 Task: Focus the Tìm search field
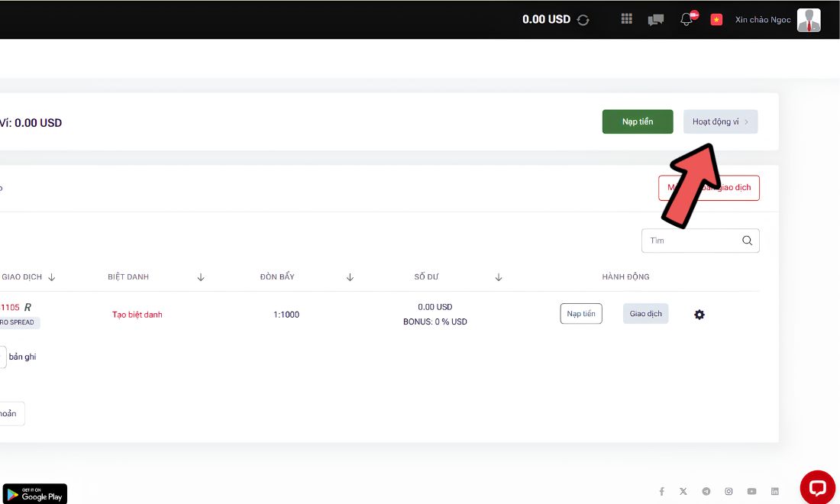[700, 241]
